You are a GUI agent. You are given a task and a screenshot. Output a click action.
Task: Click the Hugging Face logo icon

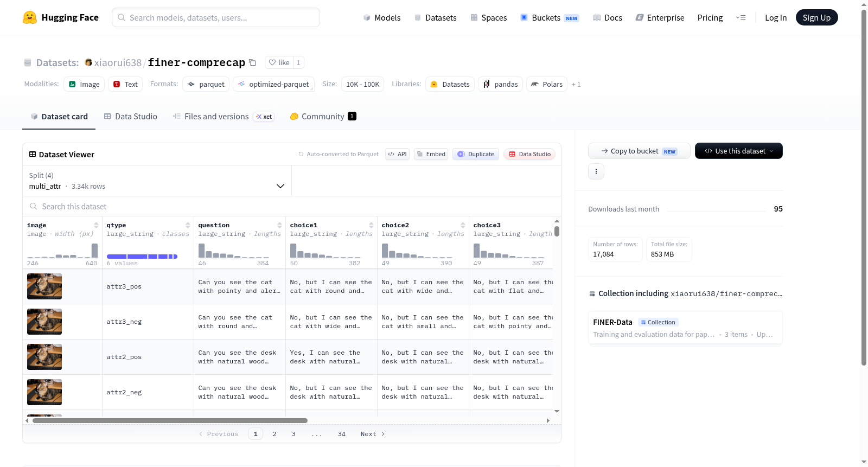[x=30, y=17]
